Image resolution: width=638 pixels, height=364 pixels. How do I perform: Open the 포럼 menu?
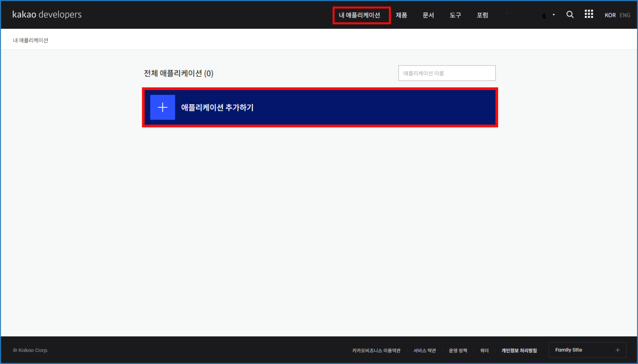coord(482,15)
